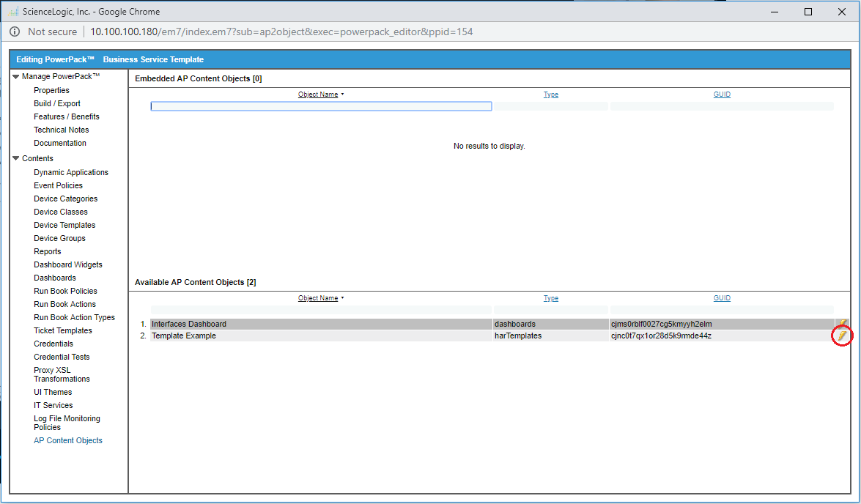The height and width of the screenshot is (504, 861).
Task: Collapse the Contents tree section
Action: pyautogui.click(x=16, y=158)
